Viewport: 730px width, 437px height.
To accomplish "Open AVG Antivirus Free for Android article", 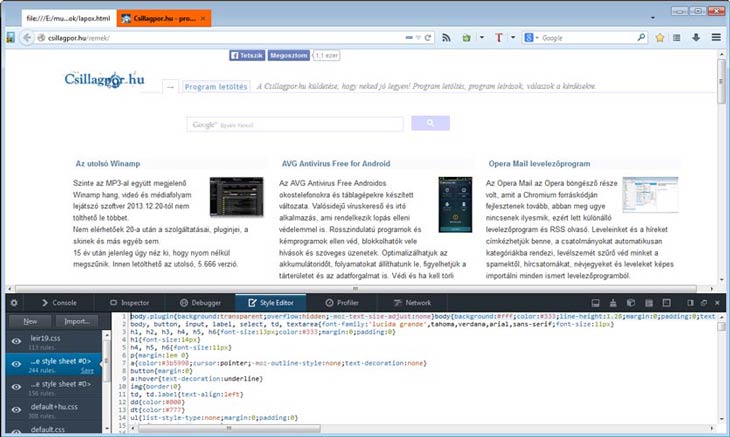I will coord(336,163).
